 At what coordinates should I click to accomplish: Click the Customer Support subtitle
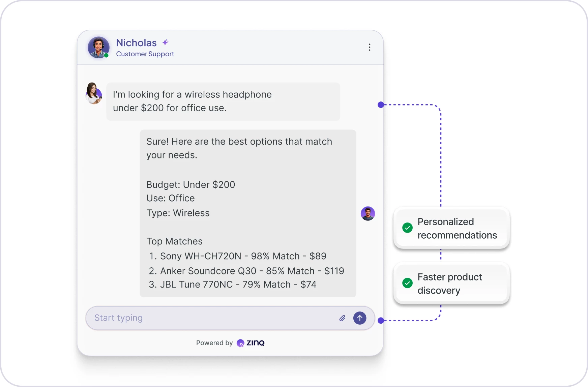coord(145,54)
